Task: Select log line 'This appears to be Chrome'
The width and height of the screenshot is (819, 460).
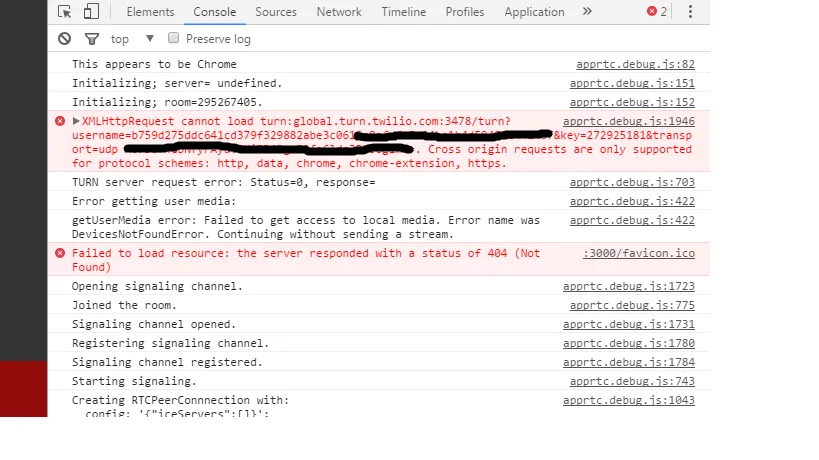Action: 154,64
